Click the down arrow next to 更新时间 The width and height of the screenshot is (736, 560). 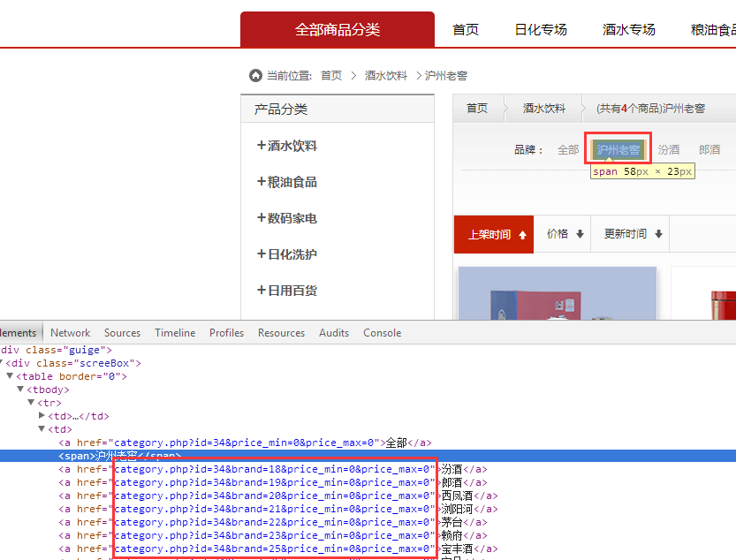point(659,235)
